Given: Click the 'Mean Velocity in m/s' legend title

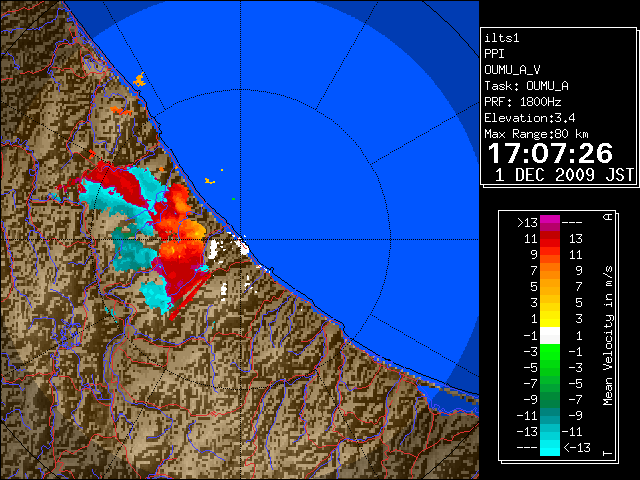Looking at the screenshot, I should pos(608,336).
